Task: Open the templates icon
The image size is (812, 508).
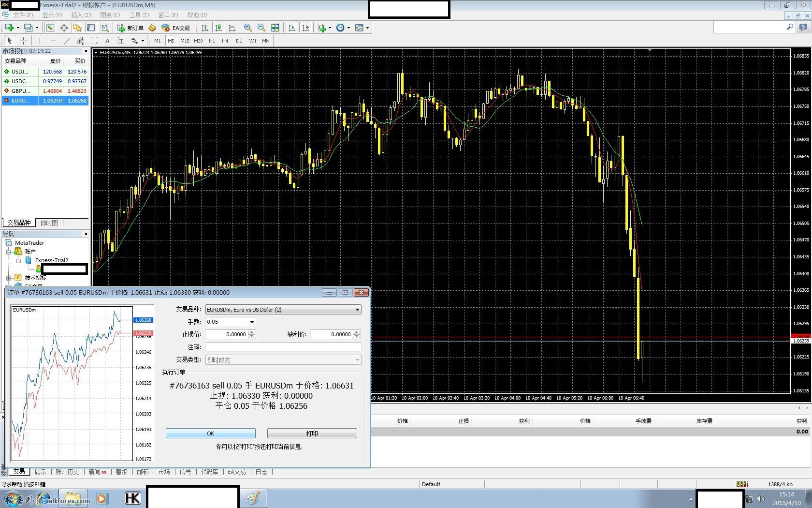Action: coord(359,28)
